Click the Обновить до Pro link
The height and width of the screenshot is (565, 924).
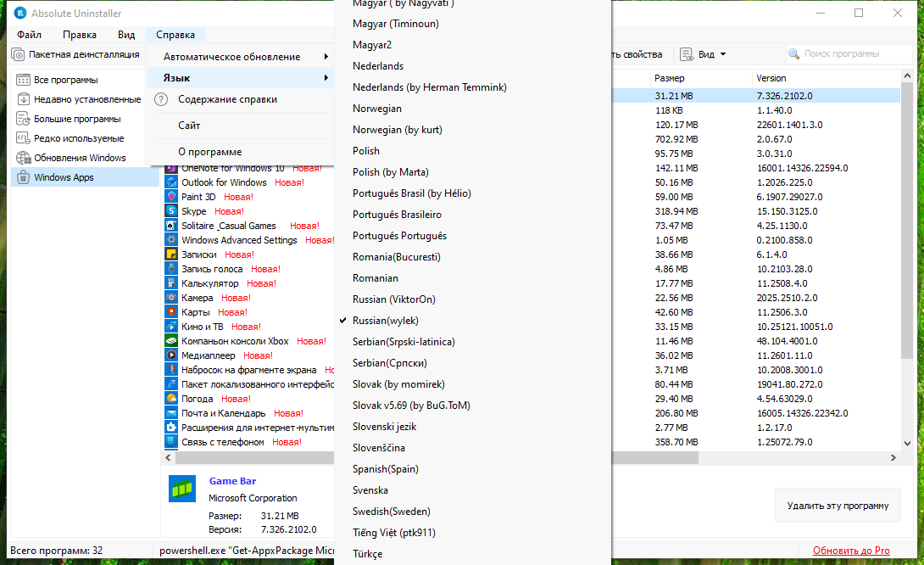[851, 551]
